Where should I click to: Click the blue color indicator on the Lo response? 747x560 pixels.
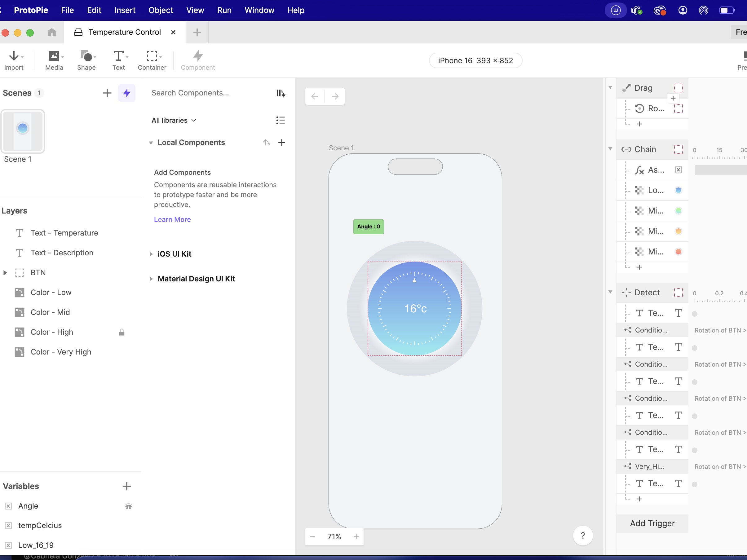[678, 190]
